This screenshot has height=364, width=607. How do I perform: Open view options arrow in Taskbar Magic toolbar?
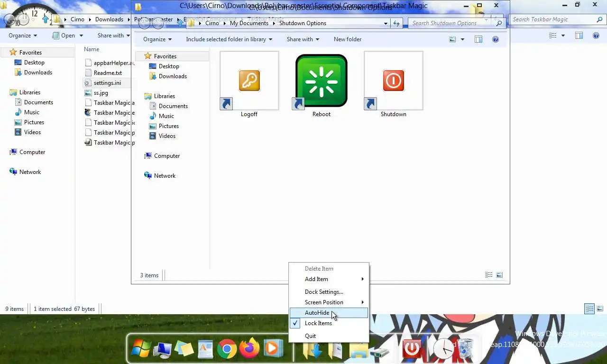(563, 36)
